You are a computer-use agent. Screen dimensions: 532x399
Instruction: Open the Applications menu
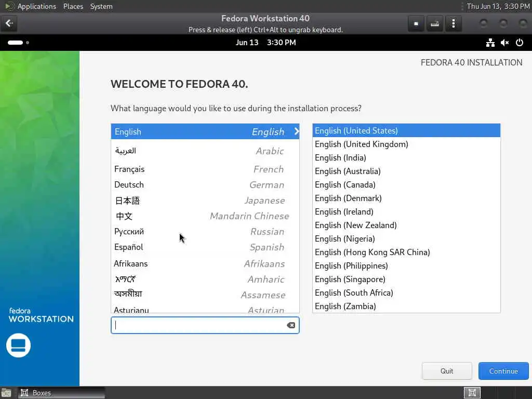37,6
